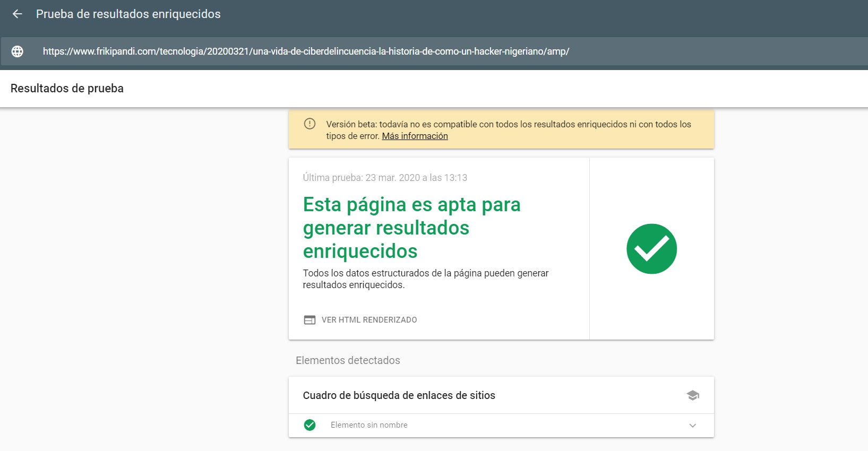Click the 'Elementos detectados' section label
The height and width of the screenshot is (451, 868).
[x=348, y=360]
